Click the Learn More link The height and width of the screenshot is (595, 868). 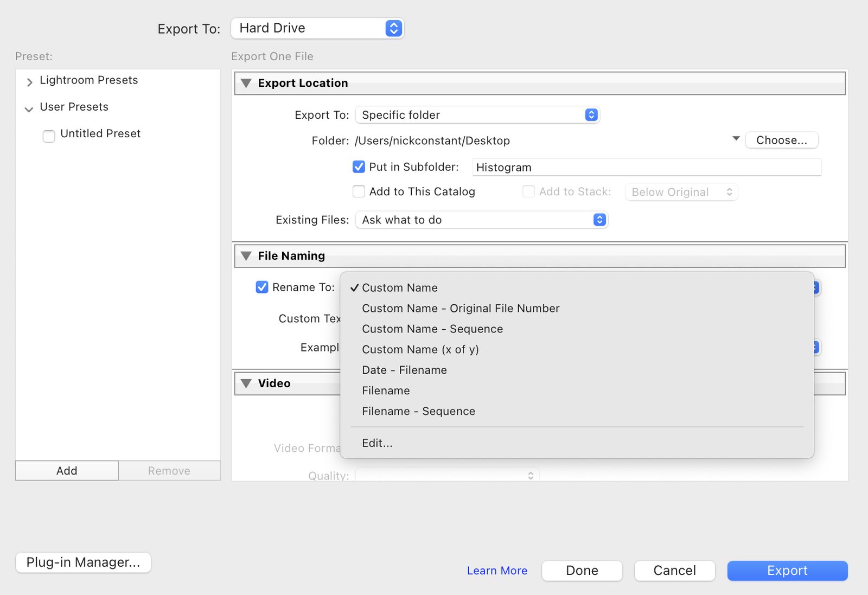496,570
